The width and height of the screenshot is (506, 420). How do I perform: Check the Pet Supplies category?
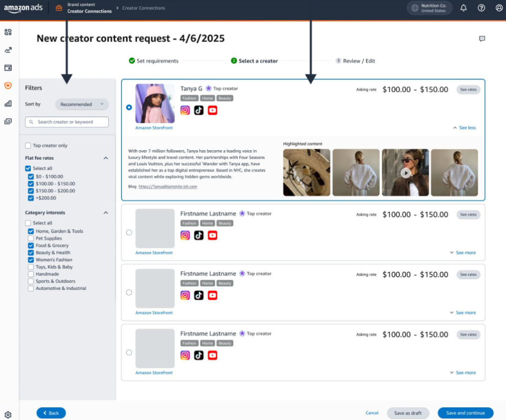(x=30, y=238)
